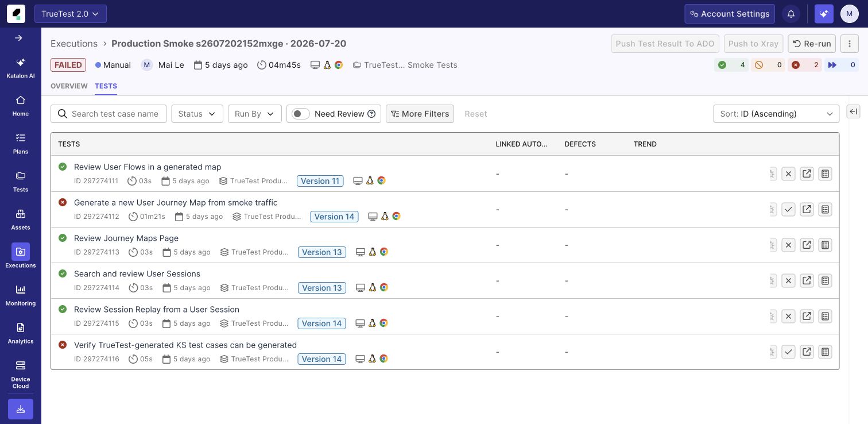Open the three-dot more options menu
This screenshot has width=868, height=424.
(x=850, y=44)
